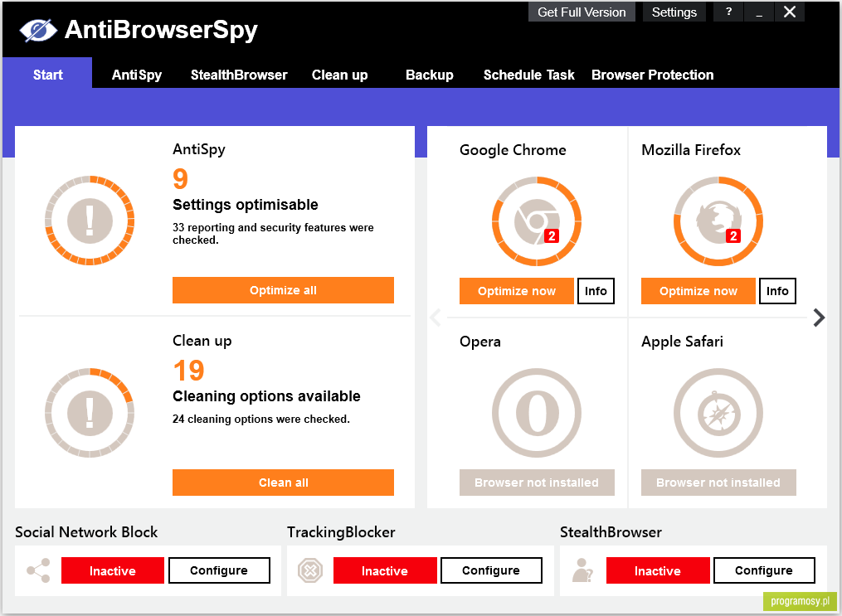This screenshot has width=842, height=616.
Task: Open the Browser Protection tab
Action: coord(652,75)
